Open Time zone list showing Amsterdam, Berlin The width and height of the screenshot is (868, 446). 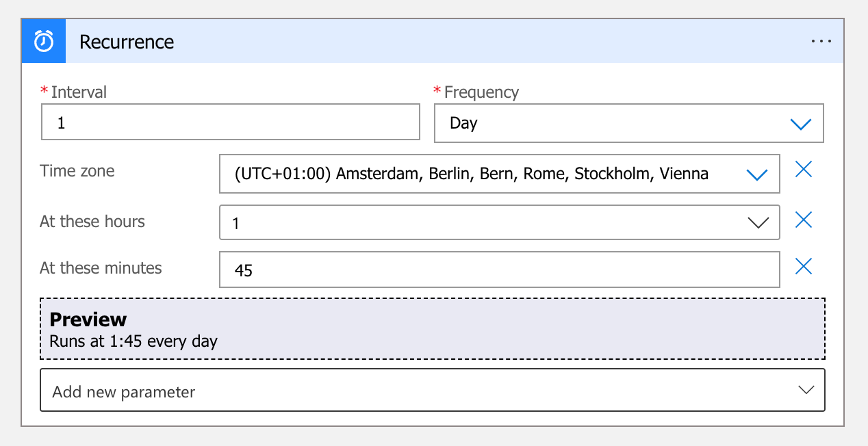point(479,174)
